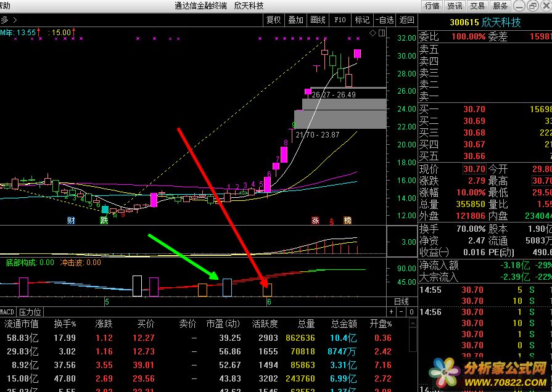This screenshot has height=392, width=552.
Task: Click the 买五 price 30.66
Action: [474, 156]
